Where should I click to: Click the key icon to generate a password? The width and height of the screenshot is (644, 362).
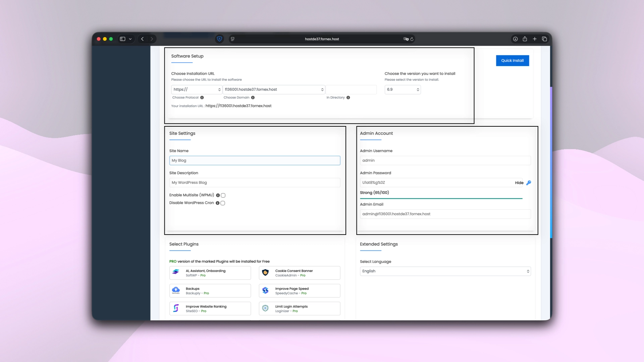pyautogui.click(x=529, y=183)
